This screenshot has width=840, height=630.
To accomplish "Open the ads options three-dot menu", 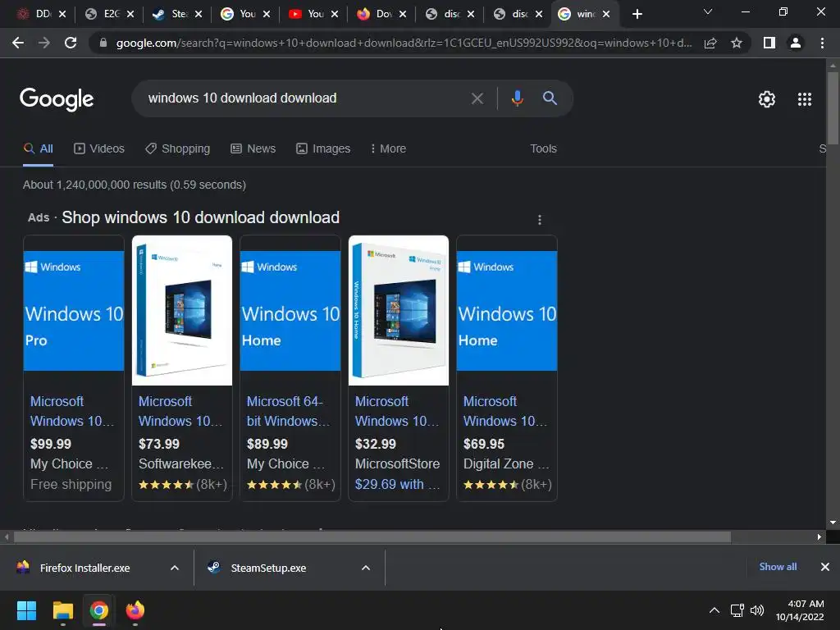I will point(540,220).
